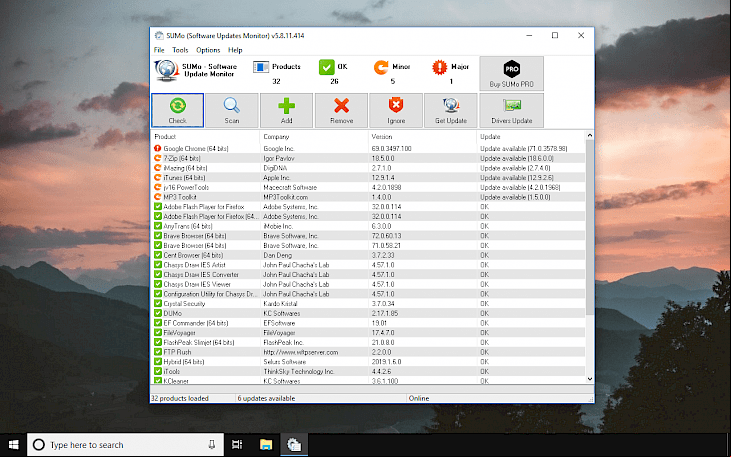Click the Scan magnifier icon

pos(232,105)
